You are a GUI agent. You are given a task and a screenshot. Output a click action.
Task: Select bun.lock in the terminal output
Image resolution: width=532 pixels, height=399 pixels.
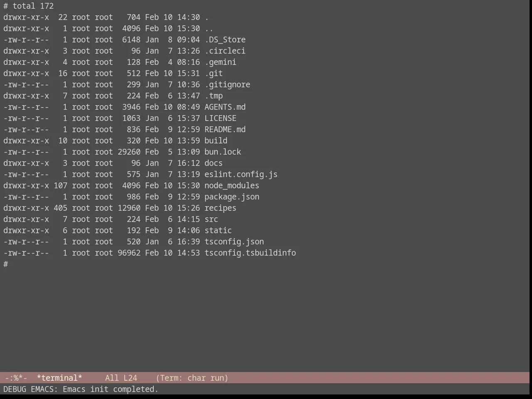point(223,152)
